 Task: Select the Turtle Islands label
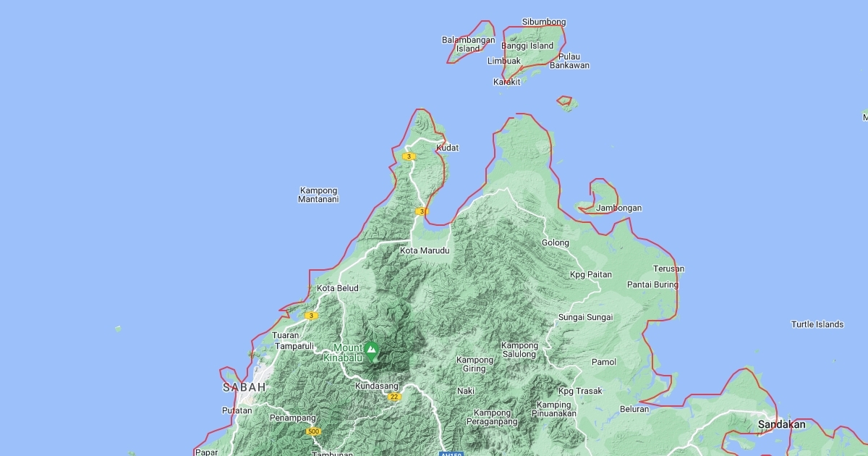click(x=817, y=324)
